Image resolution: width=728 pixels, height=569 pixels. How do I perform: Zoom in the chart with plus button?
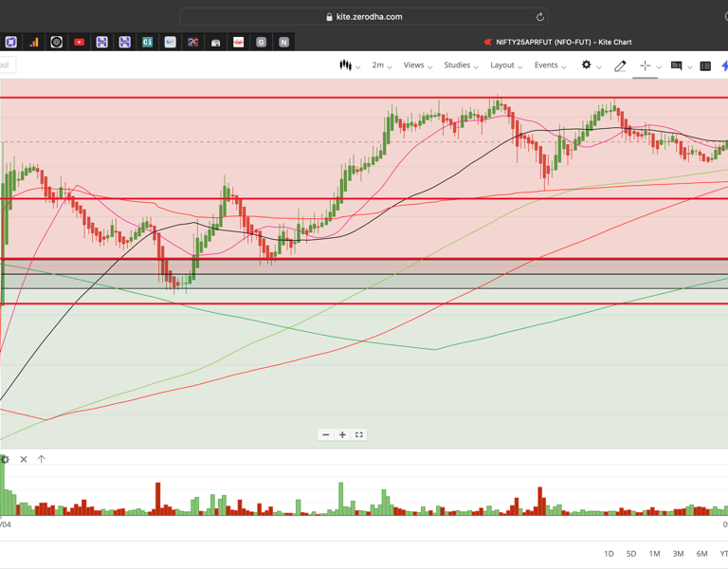(342, 434)
